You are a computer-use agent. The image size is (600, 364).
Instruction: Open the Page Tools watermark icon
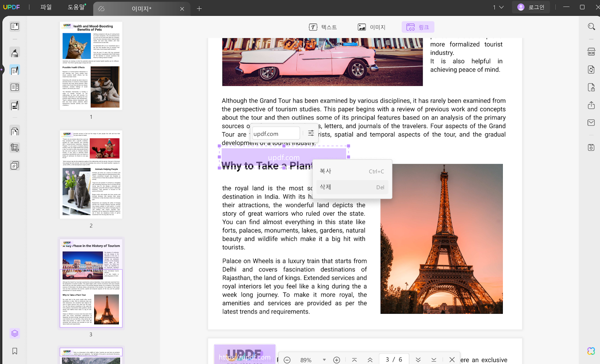tap(15, 166)
